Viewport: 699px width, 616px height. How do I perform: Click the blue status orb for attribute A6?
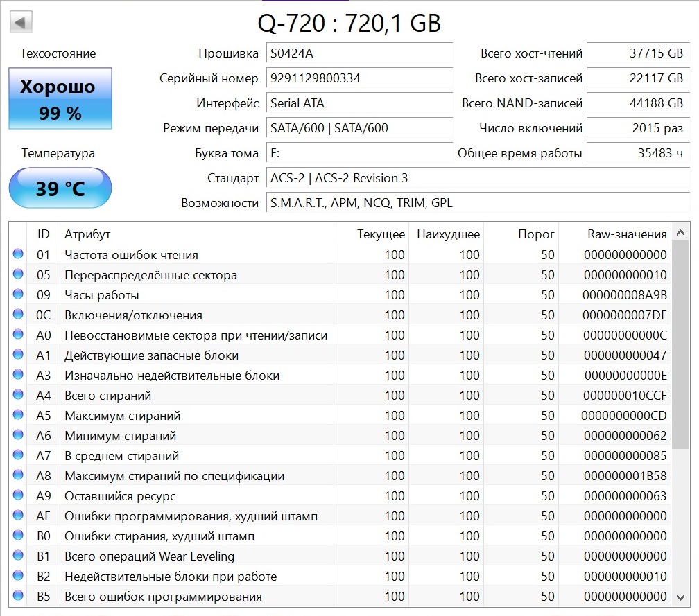(x=18, y=434)
